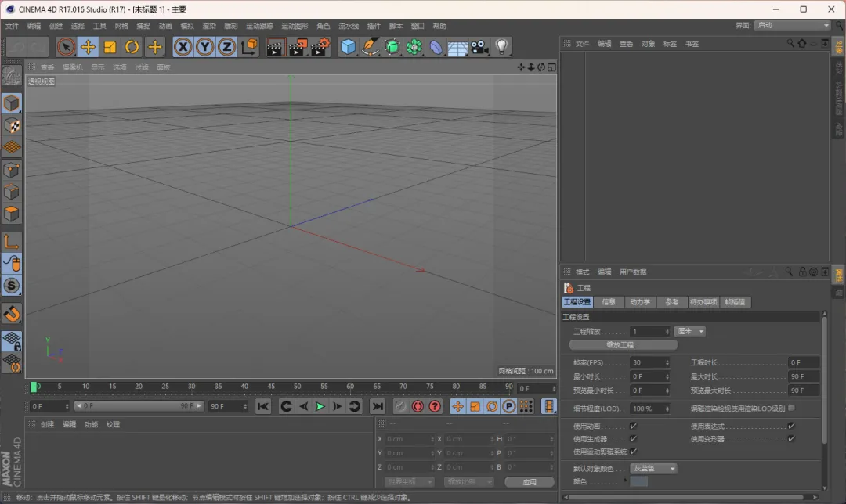The image size is (846, 504).
Task: Add a Light object with bulb icon
Action: click(502, 47)
